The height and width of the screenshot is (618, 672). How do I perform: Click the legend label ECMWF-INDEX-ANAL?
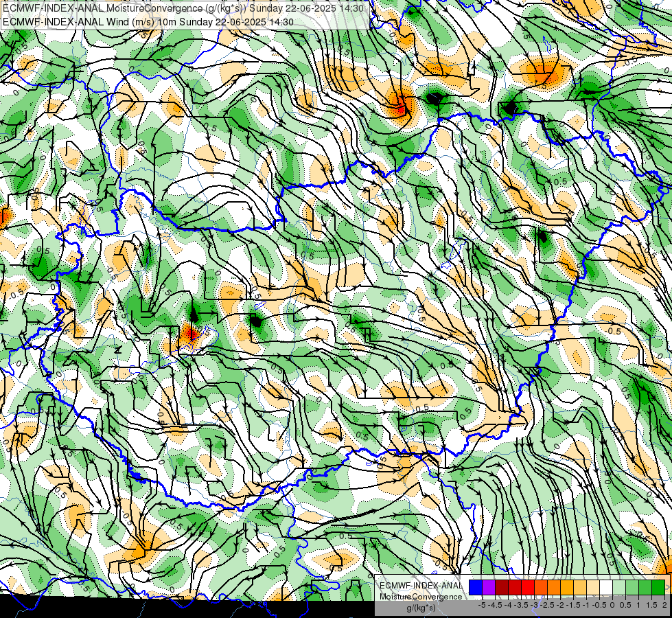(x=421, y=586)
